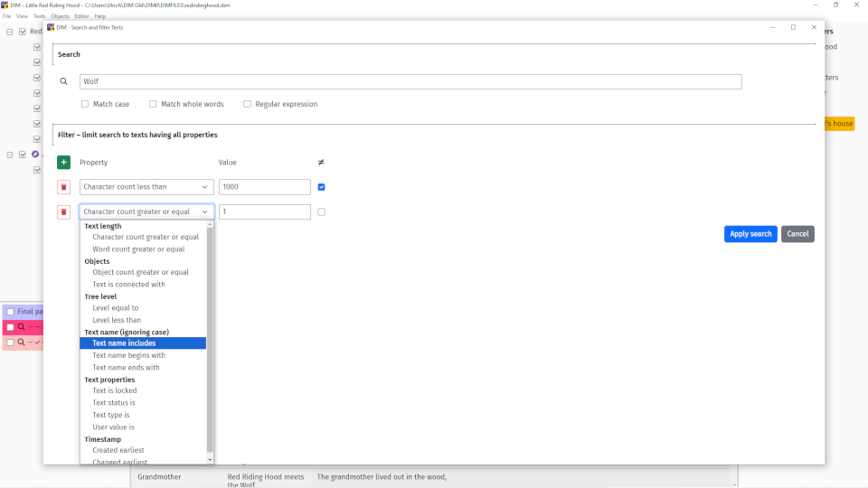Click the Cancel button

[797, 234]
